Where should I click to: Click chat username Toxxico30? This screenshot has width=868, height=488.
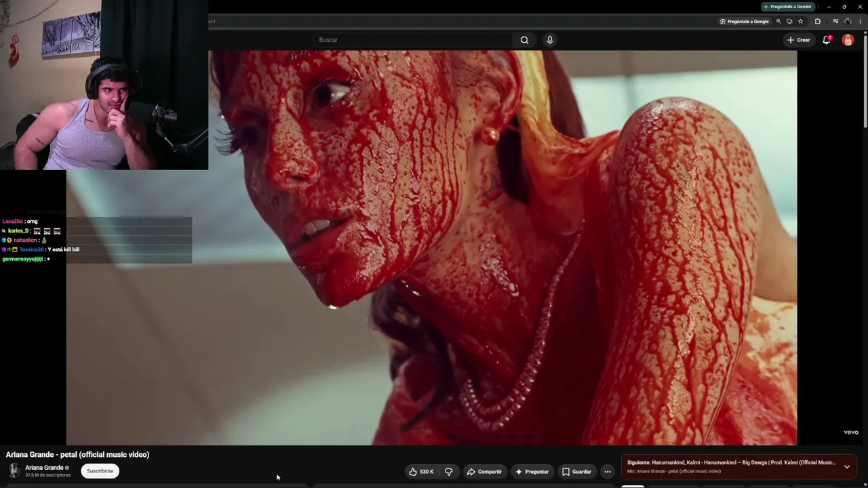(31, 249)
